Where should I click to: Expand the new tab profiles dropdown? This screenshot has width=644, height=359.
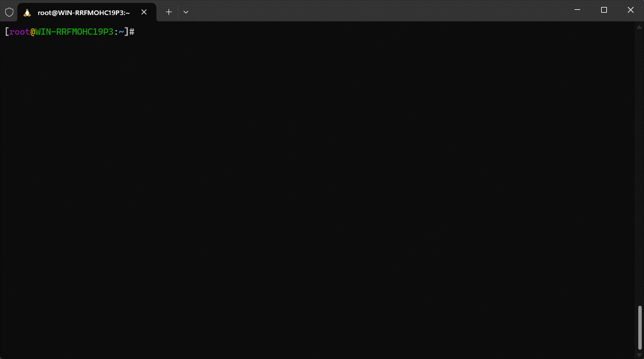185,12
